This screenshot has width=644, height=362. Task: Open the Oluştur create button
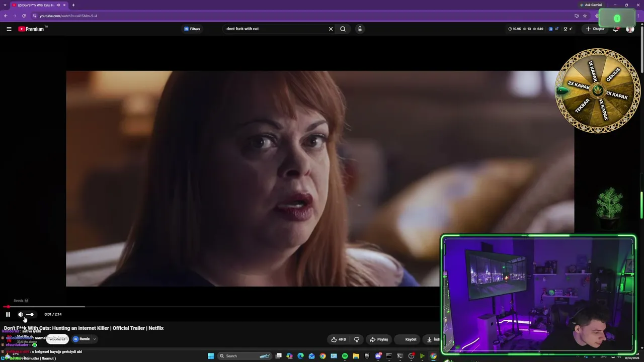coord(595,29)
